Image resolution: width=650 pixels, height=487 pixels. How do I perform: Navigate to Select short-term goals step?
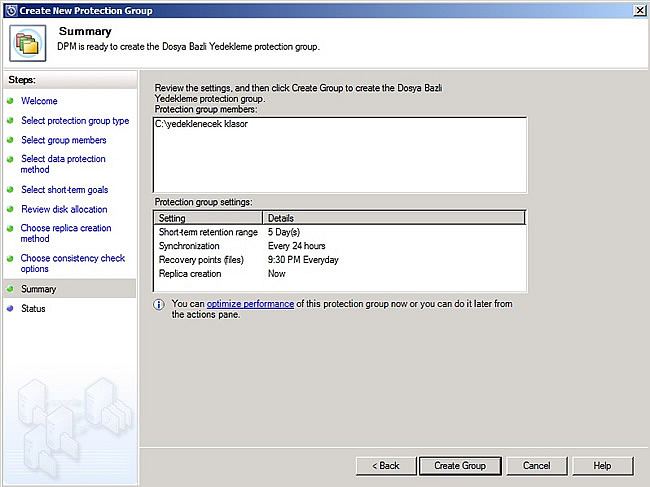click(64, 190)
